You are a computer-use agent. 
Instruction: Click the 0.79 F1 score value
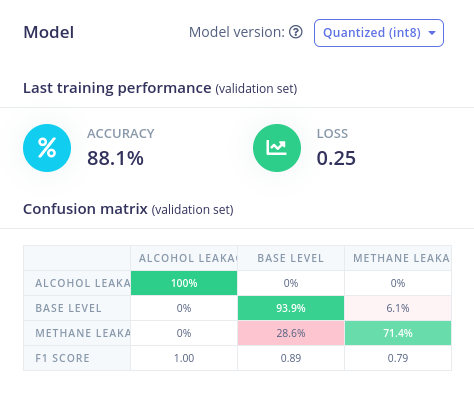[398, 358]
